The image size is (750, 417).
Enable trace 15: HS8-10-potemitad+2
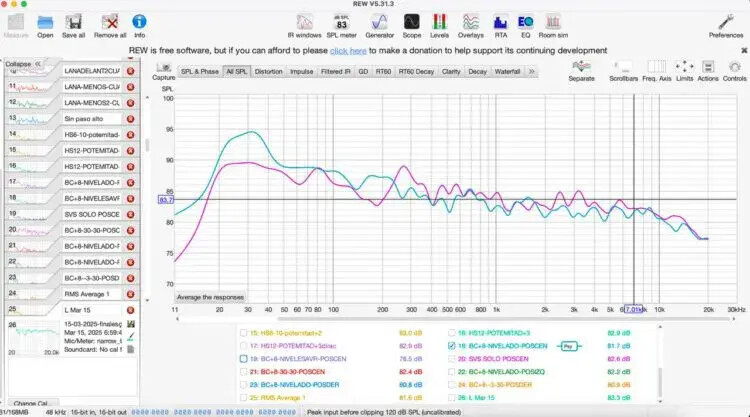tap(243, 333)
